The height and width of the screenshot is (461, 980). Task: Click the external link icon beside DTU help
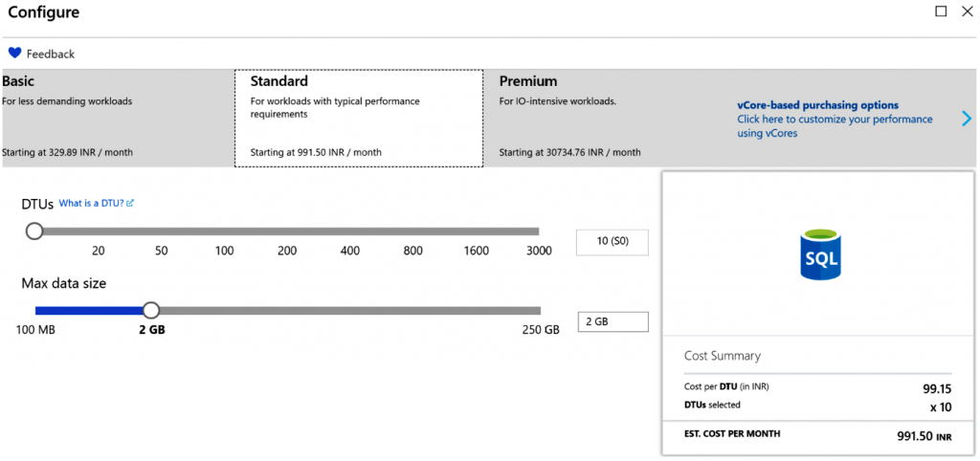pos(130,204)
